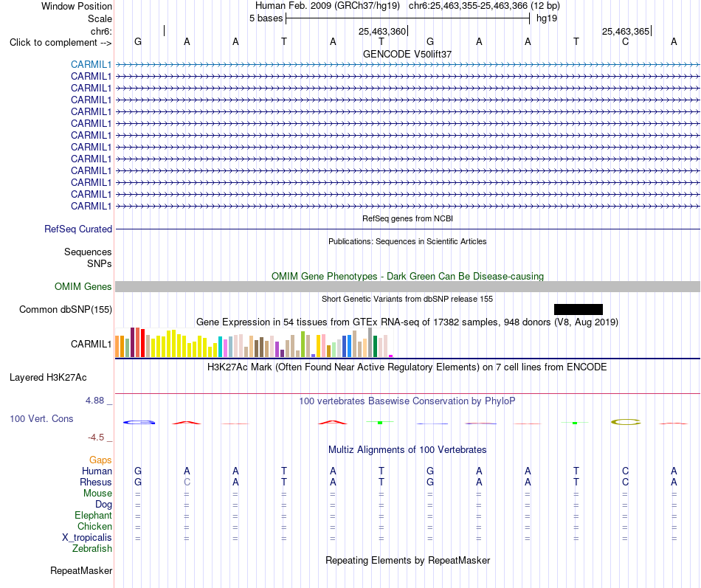Click the olive C in the conservation plot
The image size is (701, 588).
[x=626, y=422]
